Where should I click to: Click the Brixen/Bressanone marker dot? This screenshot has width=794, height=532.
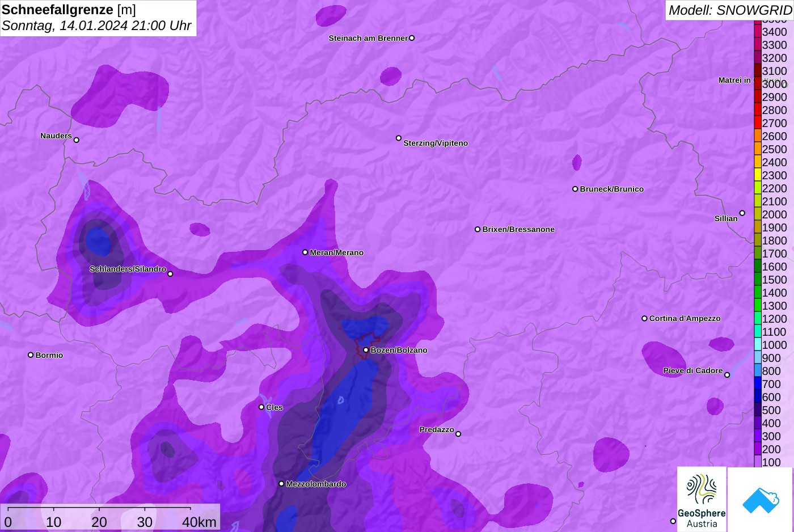478,229
